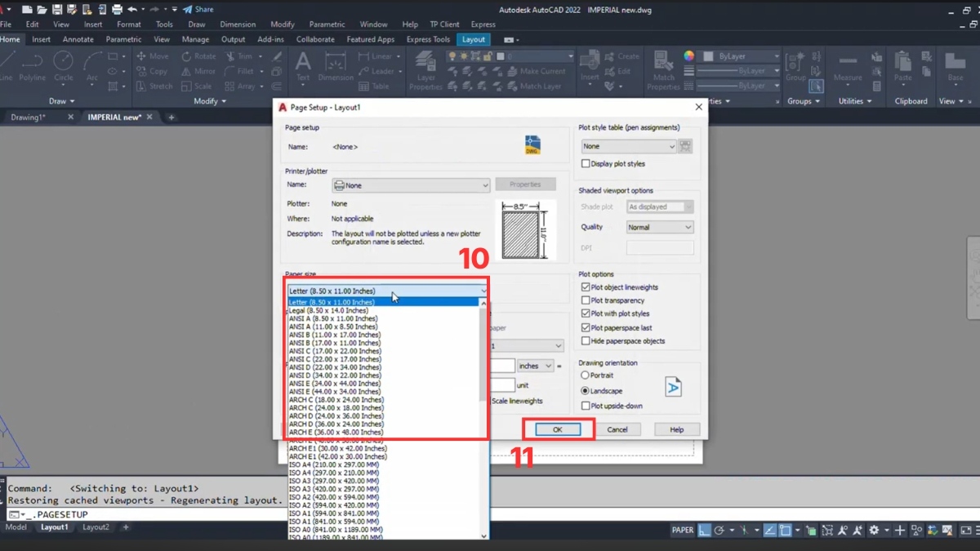Select Portrait drawing orientation
Viewport: 980px width, 551px height.
[x=585, y=375]
